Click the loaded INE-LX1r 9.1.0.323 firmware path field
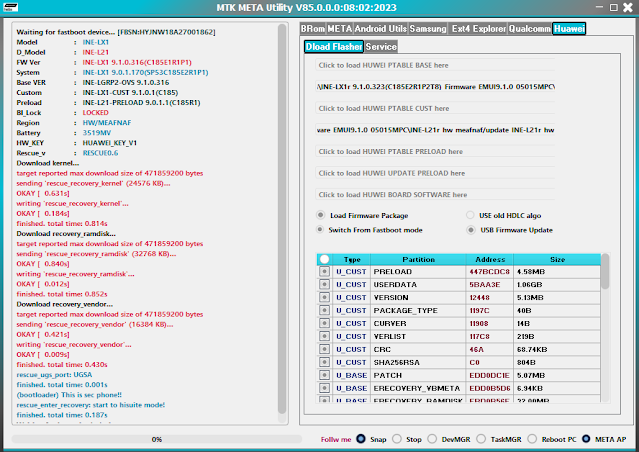 [435, 87]
